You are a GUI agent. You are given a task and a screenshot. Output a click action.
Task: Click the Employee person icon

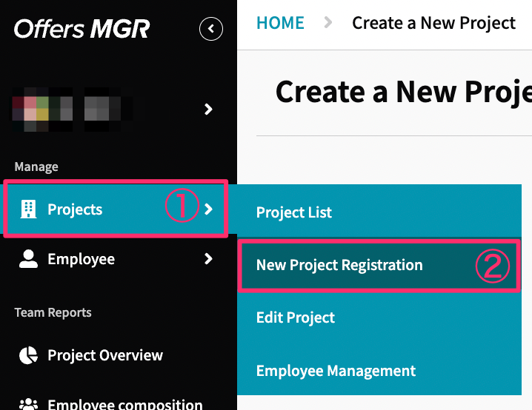(x=28, y=259)
